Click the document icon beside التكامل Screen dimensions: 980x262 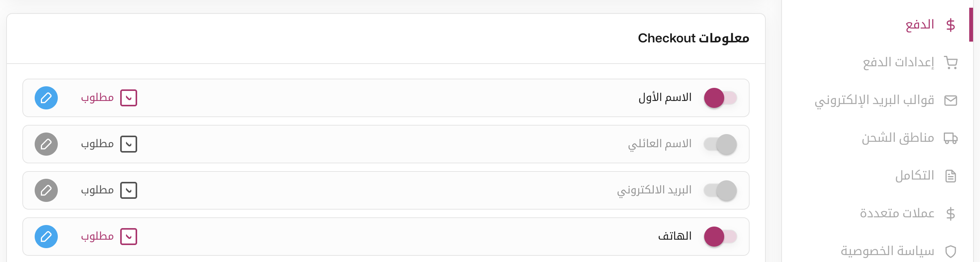tap(951, 176)
